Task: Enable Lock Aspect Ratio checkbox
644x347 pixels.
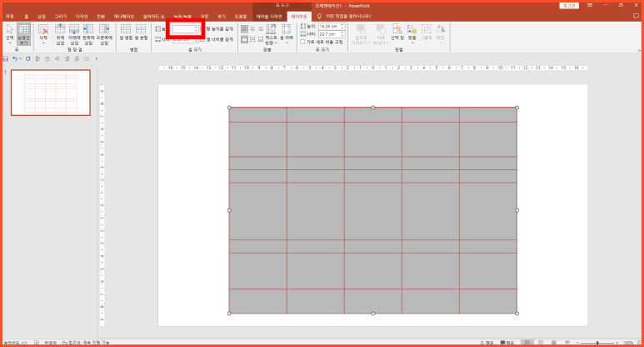Action: (302, 42)
